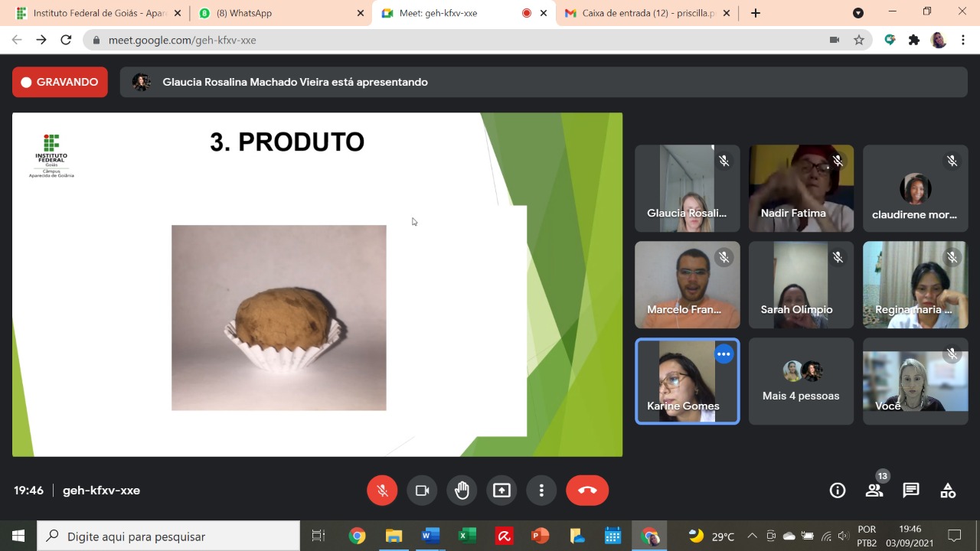
Task: Click the GRAVANDO recording indicator
Action: tap(60, 82)
